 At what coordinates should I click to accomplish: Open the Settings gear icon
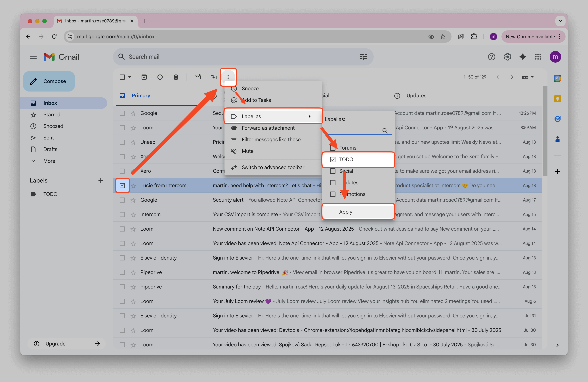pyautogui.click(x=507, y=57)
